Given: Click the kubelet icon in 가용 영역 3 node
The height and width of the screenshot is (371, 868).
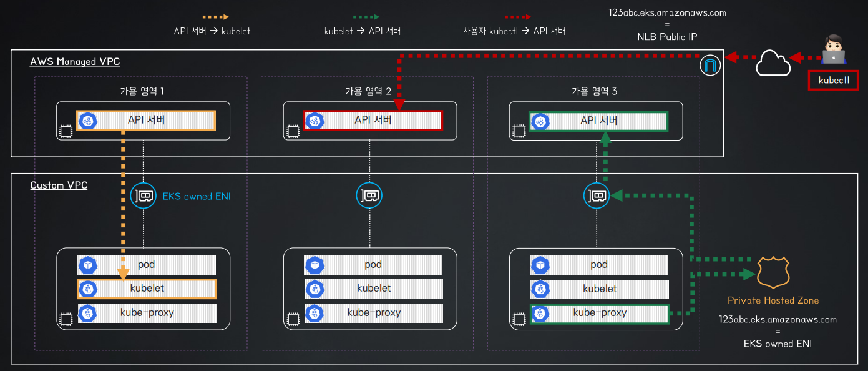Looking at the screenshot, I should pos(540,289).
